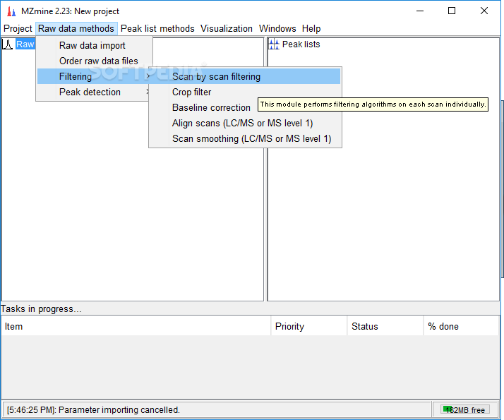Choose Raw data import menu entry
Screen dimensions: 504x420
pyautogui.click(x=94, y=45)
